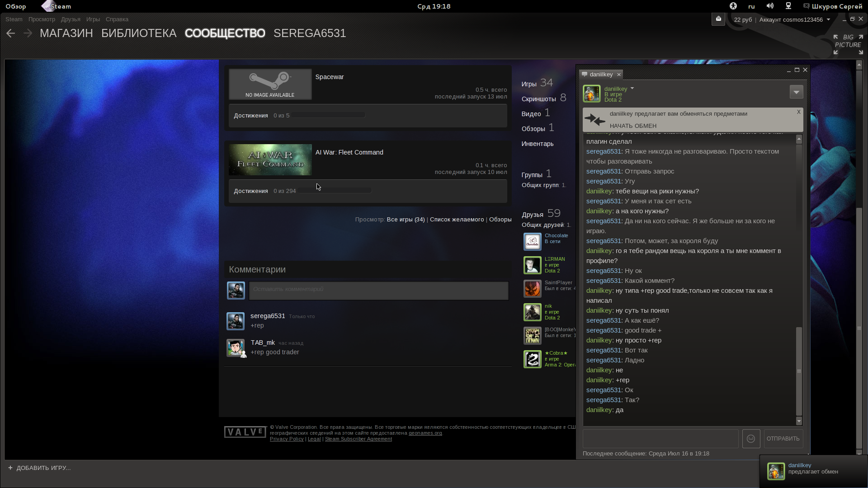Open L=RMAN friend avatar

[533, 265]
